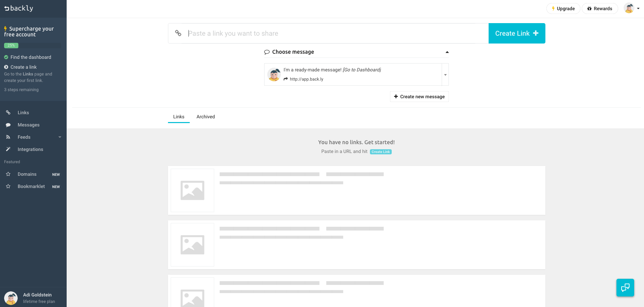This screenshot has width=644, height=307.
Task: Click the NEW badge beside Bookmarklet
Action: 56,187
